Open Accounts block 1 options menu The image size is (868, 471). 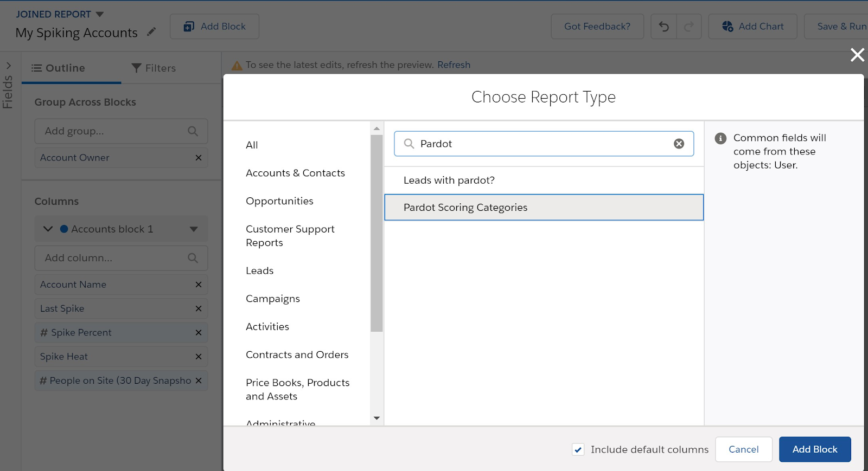pyautogui.click(x=194, y=229)
